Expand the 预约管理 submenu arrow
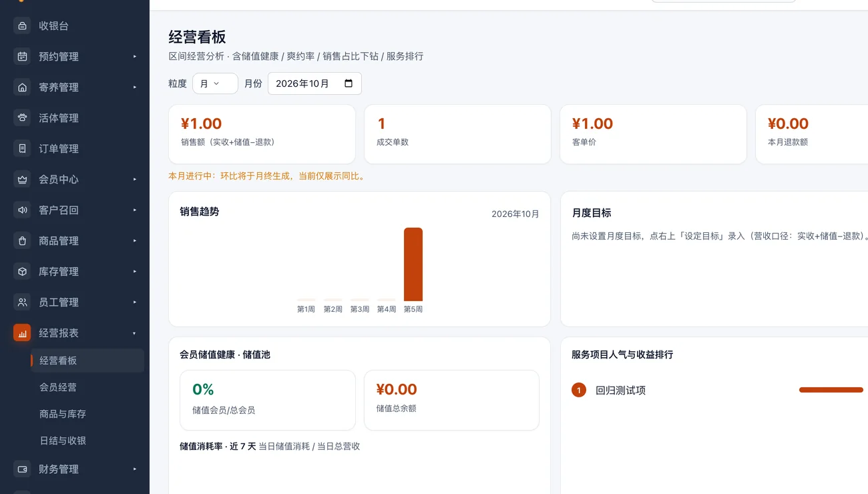This screenshot has height=494, width=868. coord(135,57)
